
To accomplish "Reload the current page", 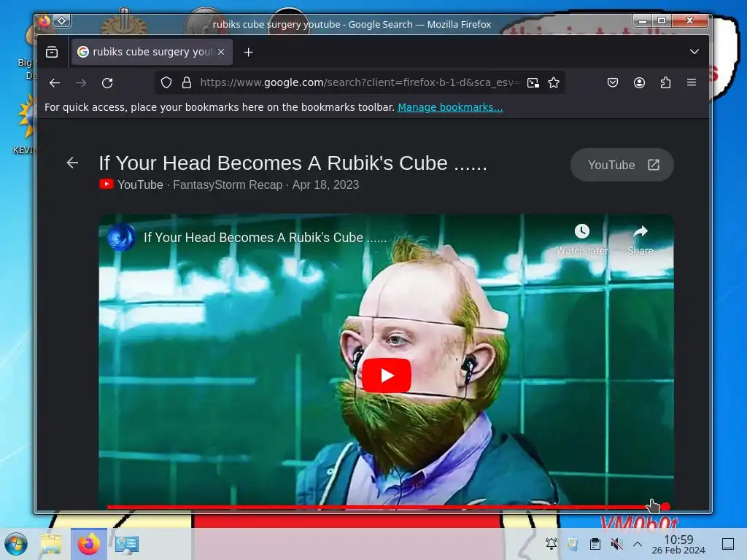I will [107, 83].
